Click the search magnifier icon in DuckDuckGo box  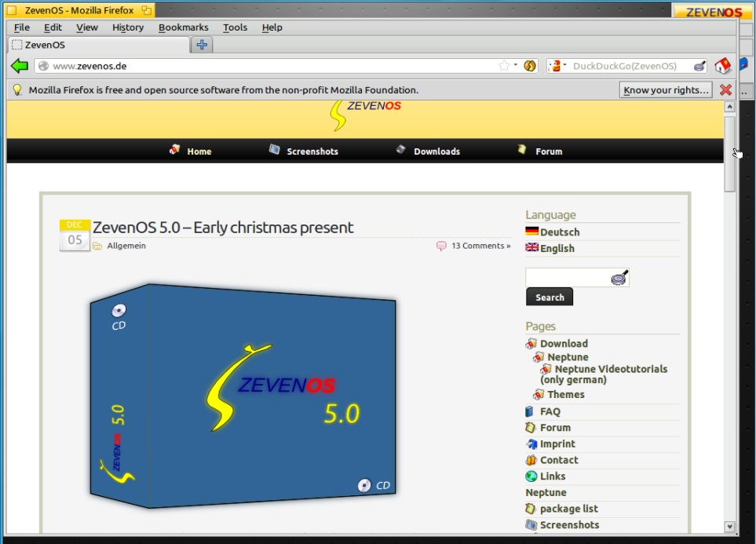[x=699, y=66]
